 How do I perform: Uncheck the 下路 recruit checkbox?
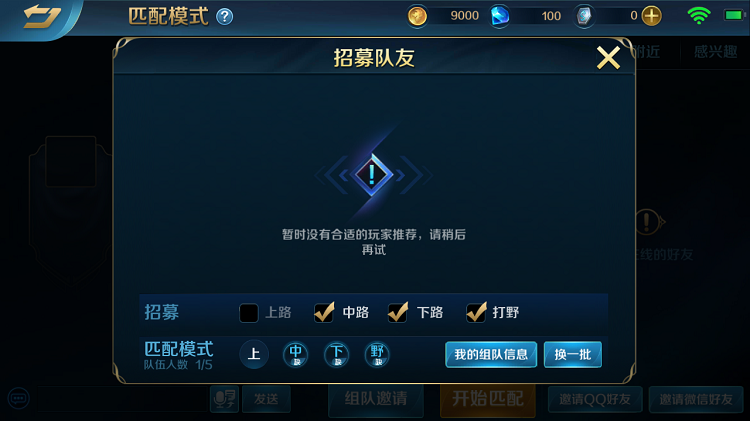point(398,312)
